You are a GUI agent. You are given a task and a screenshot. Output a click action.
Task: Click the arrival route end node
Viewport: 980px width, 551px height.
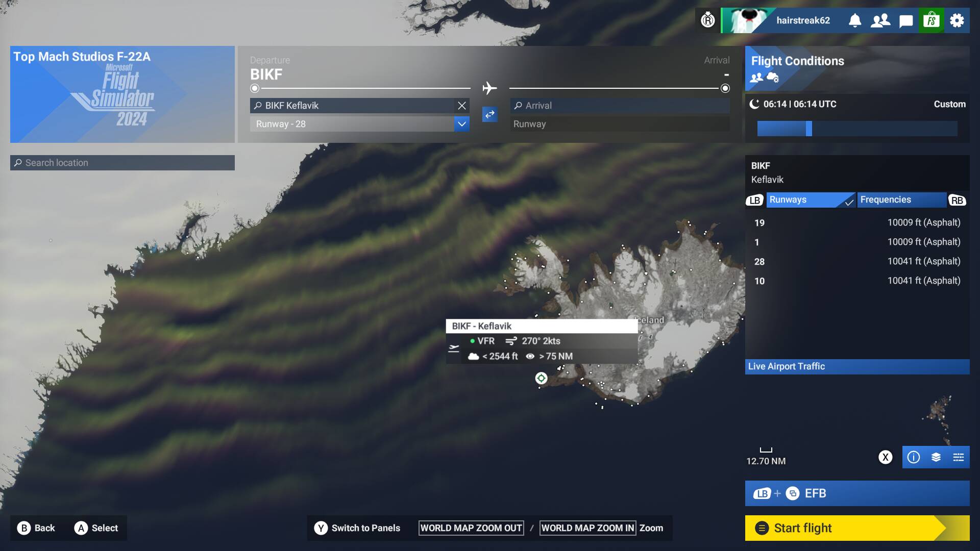725,88
